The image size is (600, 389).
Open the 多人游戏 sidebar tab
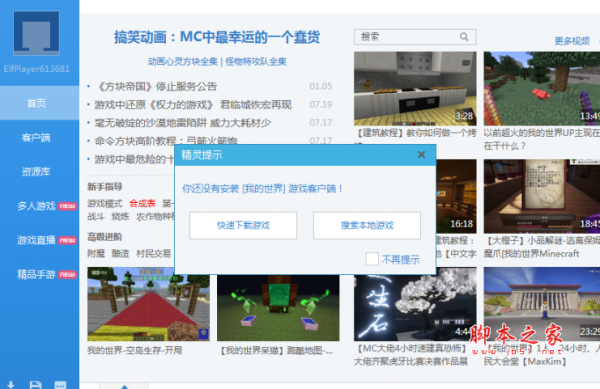click(x=39, y=206)
